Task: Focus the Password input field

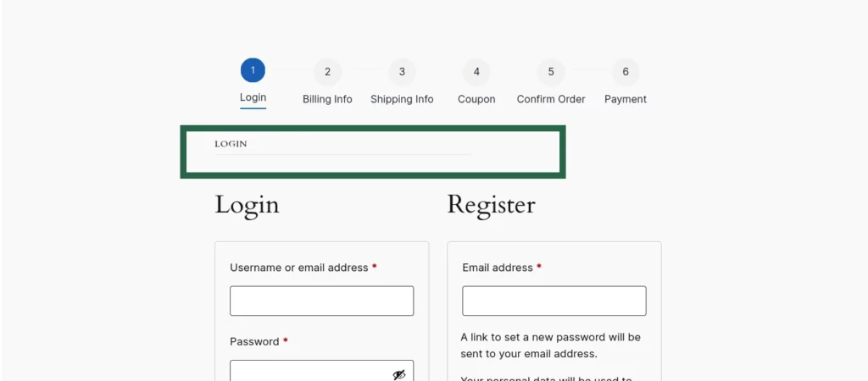Action: pos(309,373)
